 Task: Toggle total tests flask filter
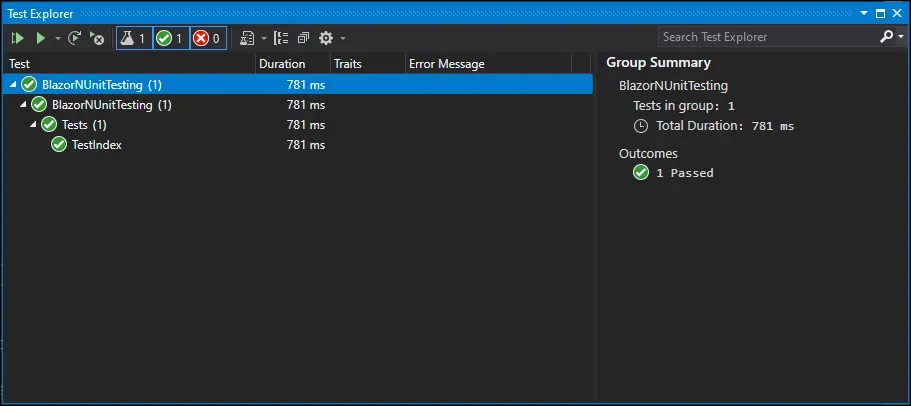point(134,38)
